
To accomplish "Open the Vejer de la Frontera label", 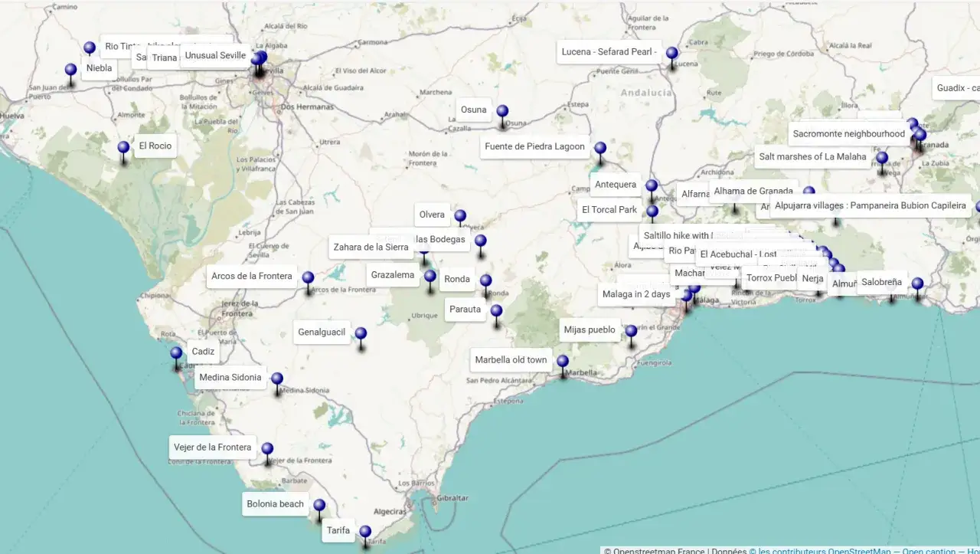I will pos(213,447).
